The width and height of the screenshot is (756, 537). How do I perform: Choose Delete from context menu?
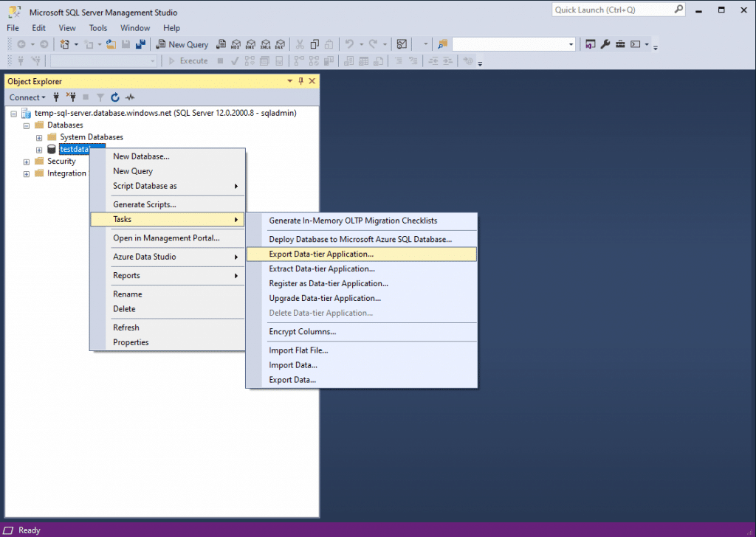pos(168,309)
